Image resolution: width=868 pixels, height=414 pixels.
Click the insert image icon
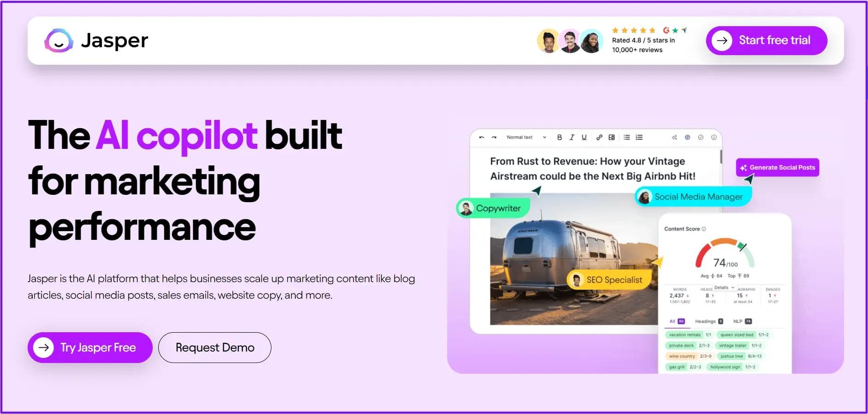(612, 137)
